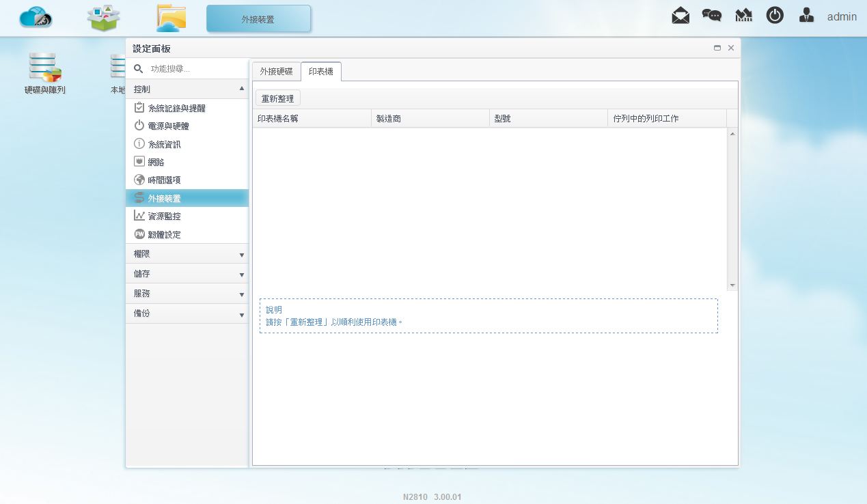Click the 網路 network icon
This screenshot has height=504, width=867.
[x=139, y=162]
